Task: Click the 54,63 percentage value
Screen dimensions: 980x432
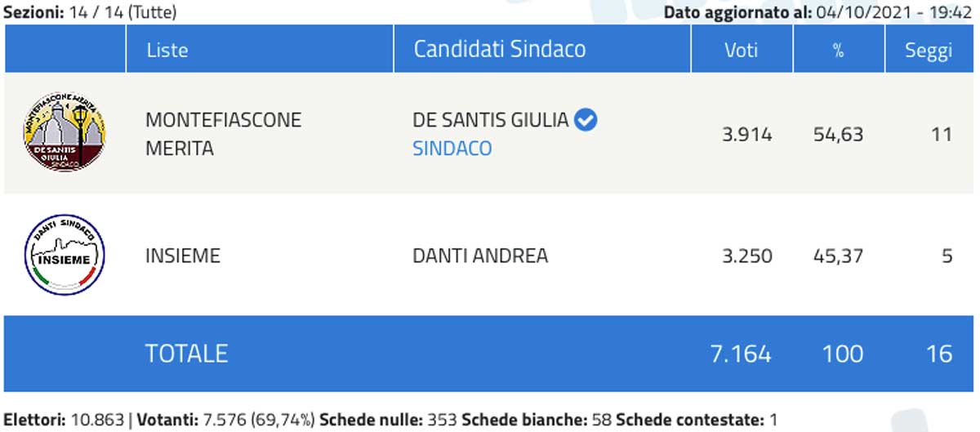Action: pos(838,134)
